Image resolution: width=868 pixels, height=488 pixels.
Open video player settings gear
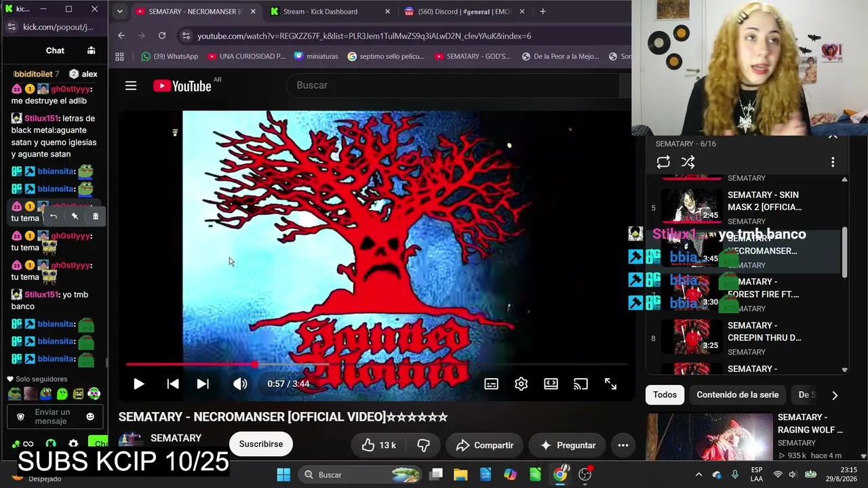coord(521,384)
